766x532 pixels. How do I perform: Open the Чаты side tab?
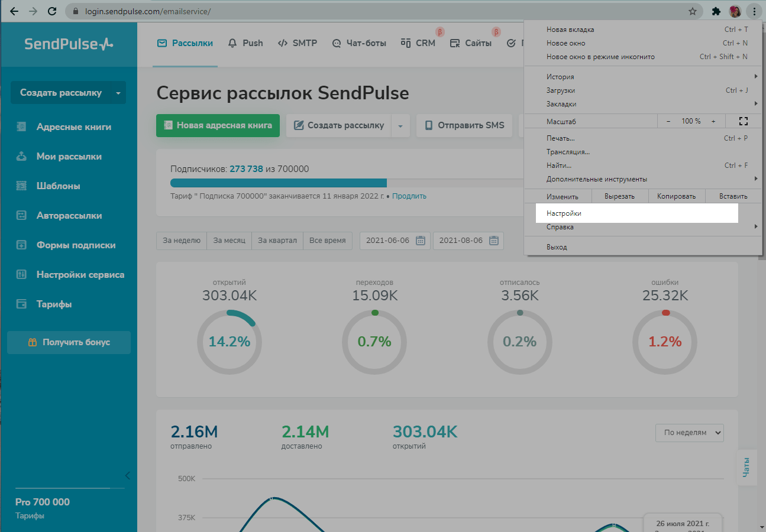(746, 468)
